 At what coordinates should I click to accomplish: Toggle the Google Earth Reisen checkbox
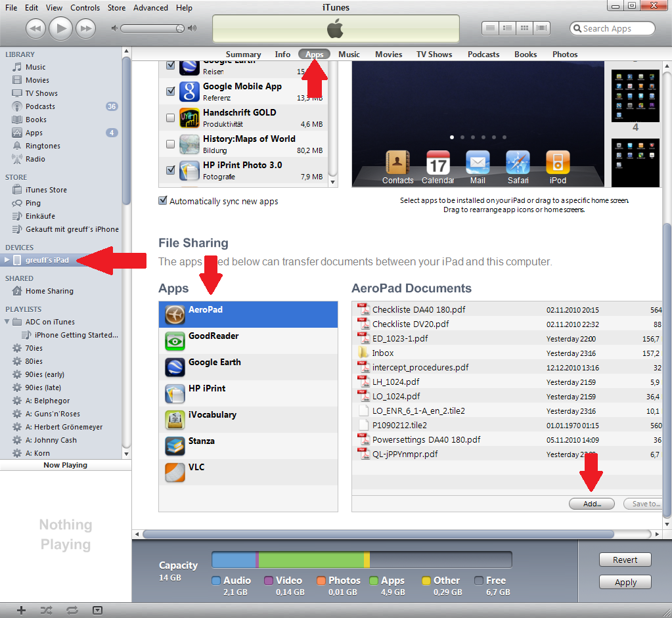(x=171, y=65)
